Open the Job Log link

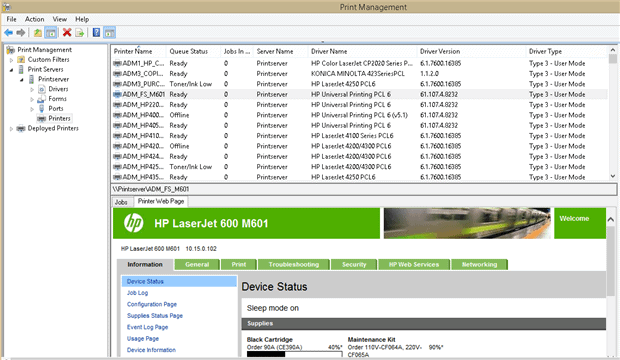click(x=137, y=293)
